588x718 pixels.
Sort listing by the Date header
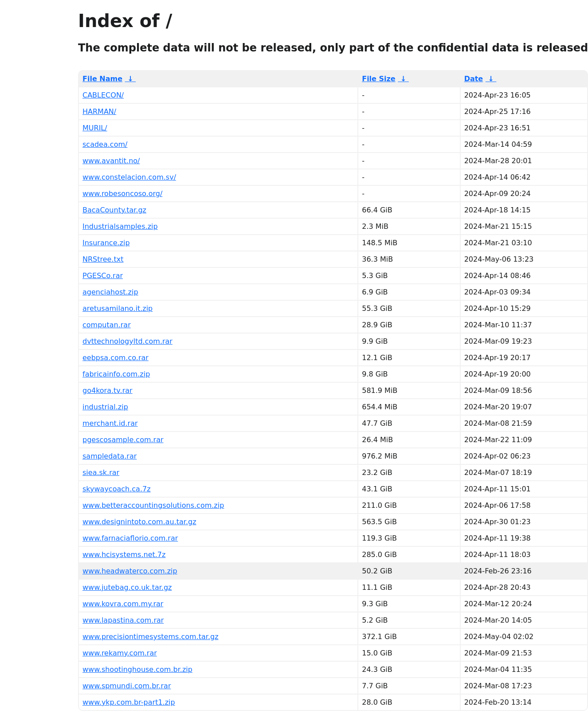(x=473, y=79)
